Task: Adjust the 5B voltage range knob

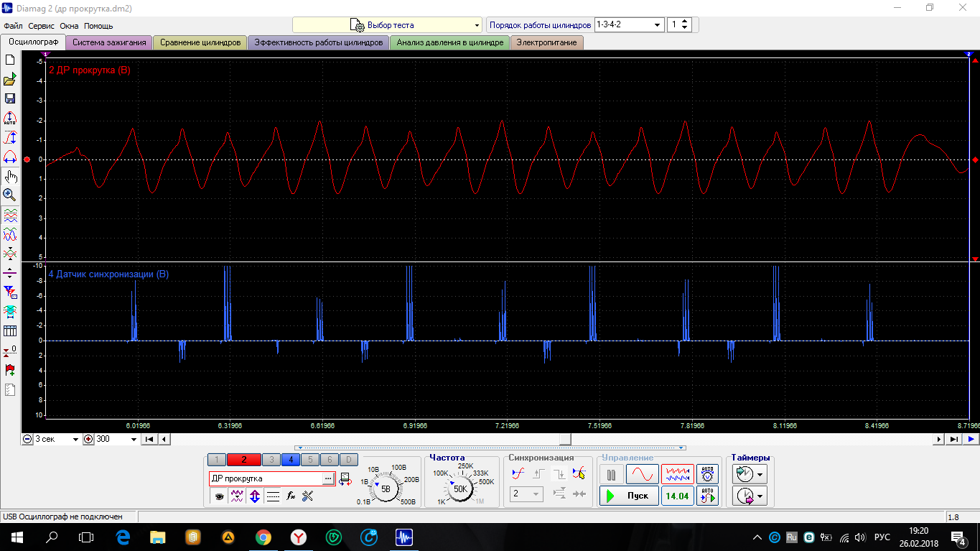Action: [386, 489]
